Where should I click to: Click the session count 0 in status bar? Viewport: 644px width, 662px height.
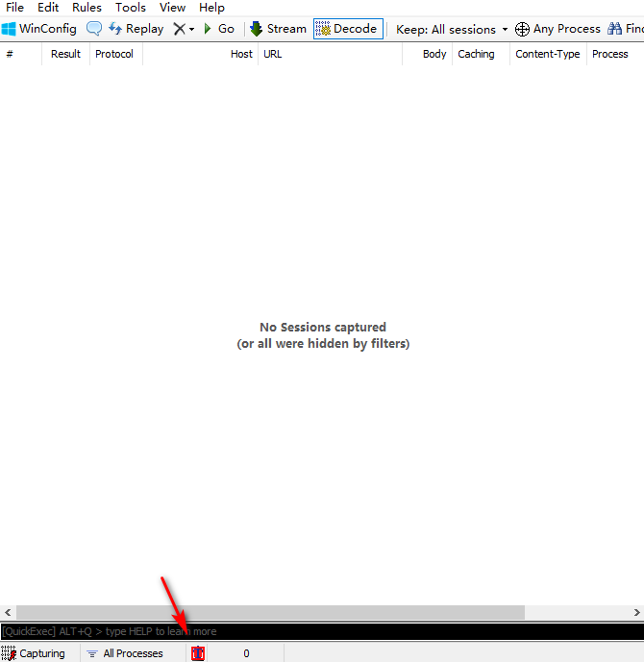pos(246,653)
